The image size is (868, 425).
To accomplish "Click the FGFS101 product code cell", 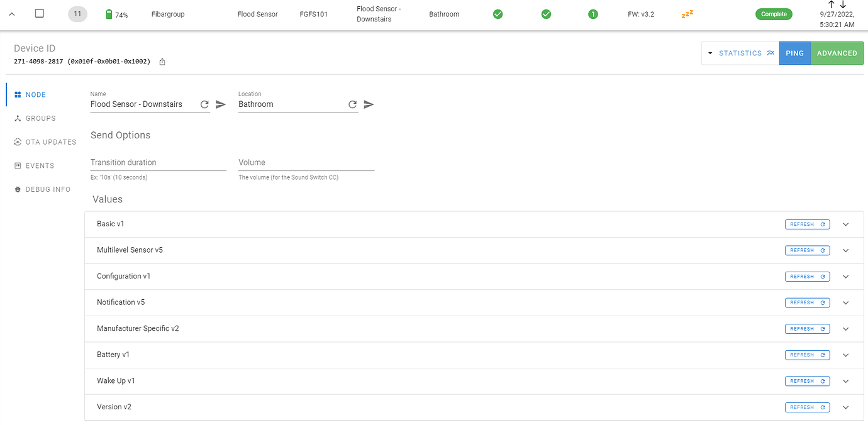I will point(314,14).
